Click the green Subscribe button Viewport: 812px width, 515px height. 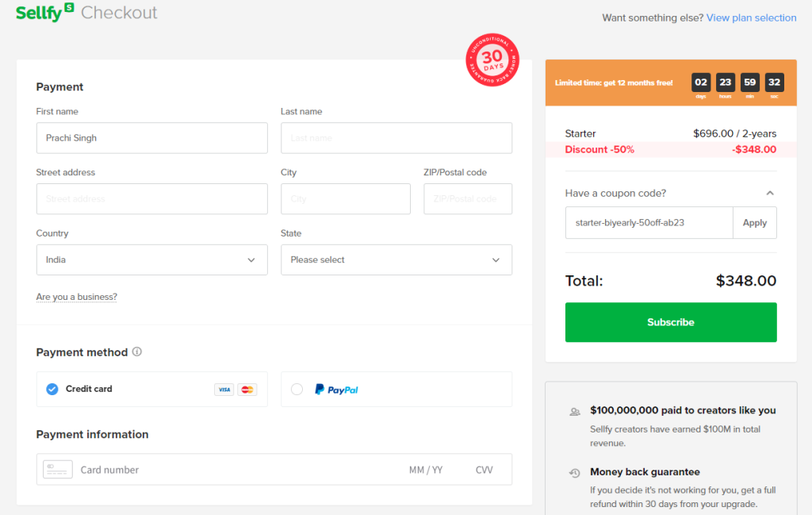[671, 322]
